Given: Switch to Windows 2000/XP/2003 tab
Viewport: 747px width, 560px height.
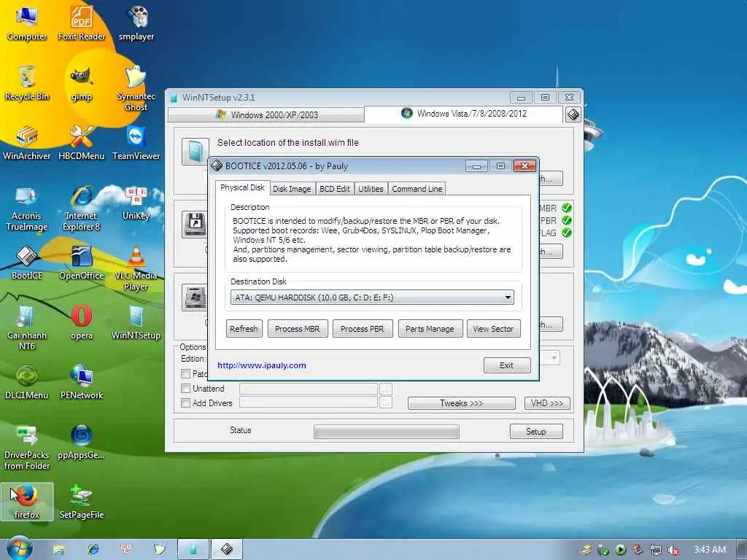Looking at the screenshot, I should tap(266, 114).
